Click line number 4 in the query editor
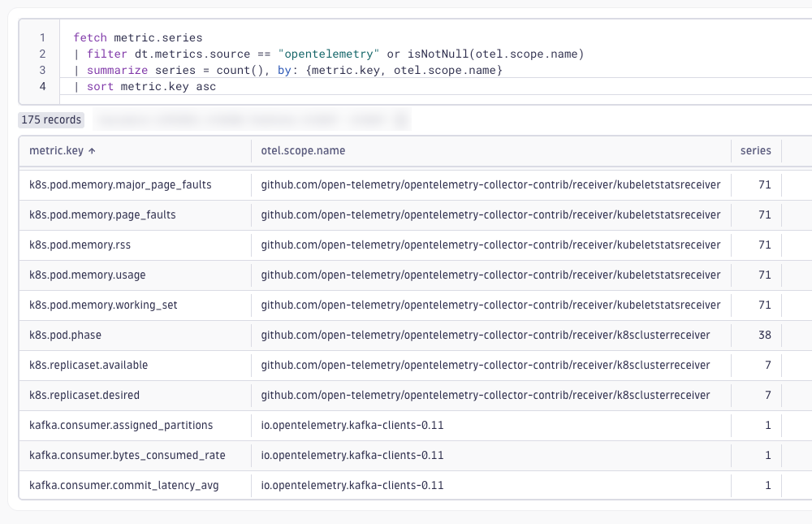 click(41, 86)
